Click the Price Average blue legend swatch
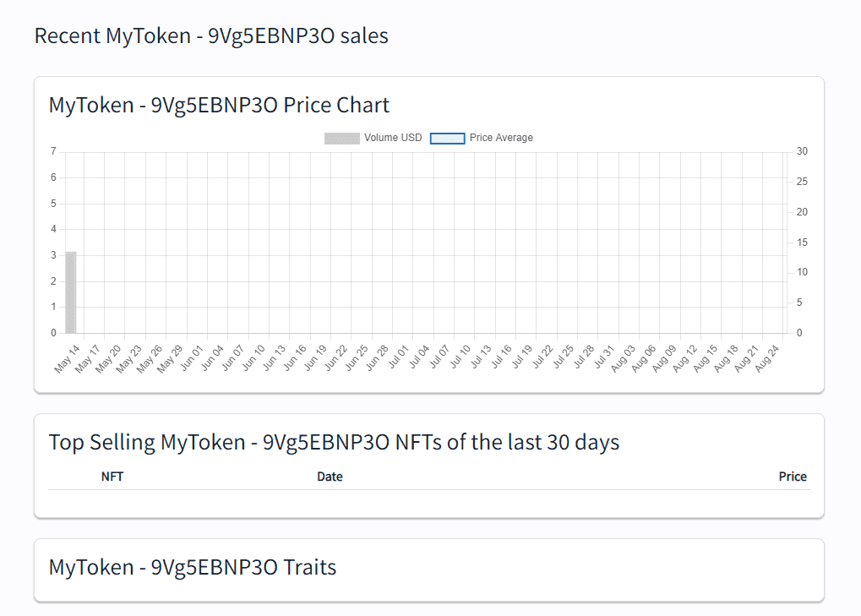 tap(447, 138)
